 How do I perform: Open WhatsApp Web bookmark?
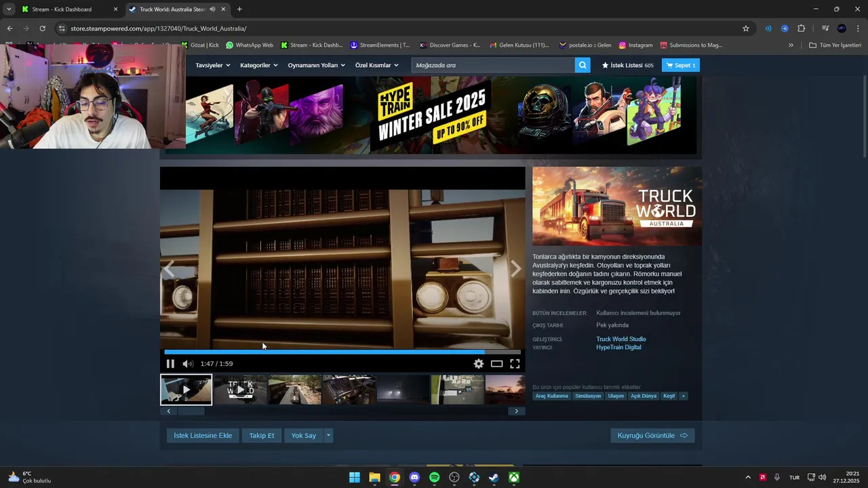(249, 45)
